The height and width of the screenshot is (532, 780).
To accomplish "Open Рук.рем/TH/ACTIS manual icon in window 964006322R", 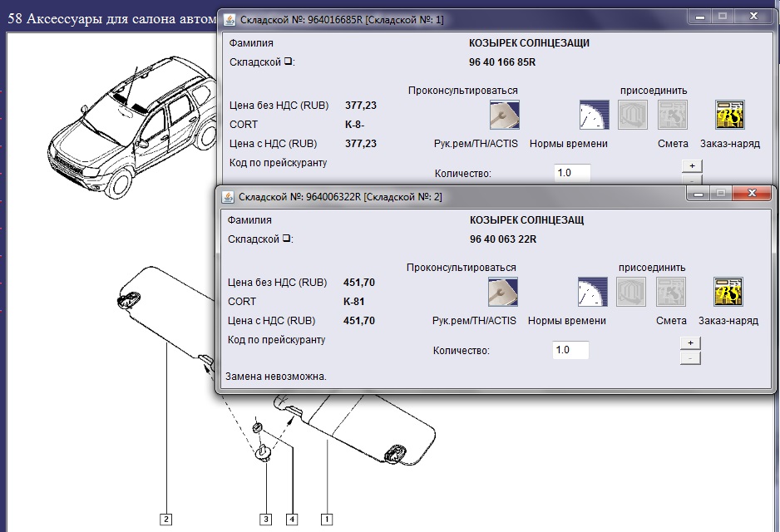I will click(503, 292).
